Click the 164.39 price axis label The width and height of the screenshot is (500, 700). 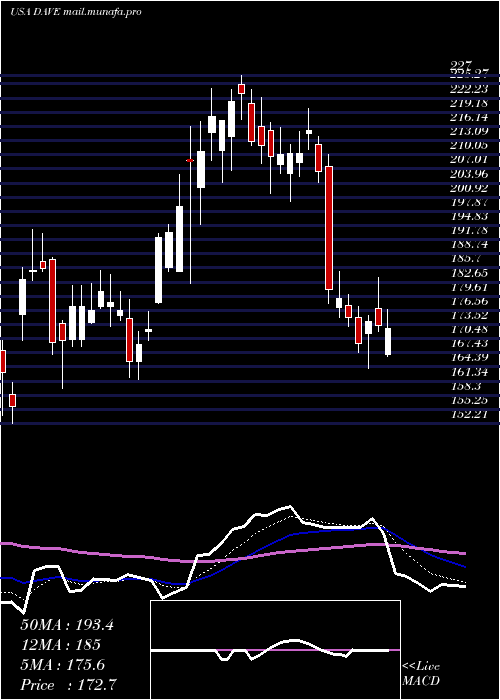[x=468, y=358]
